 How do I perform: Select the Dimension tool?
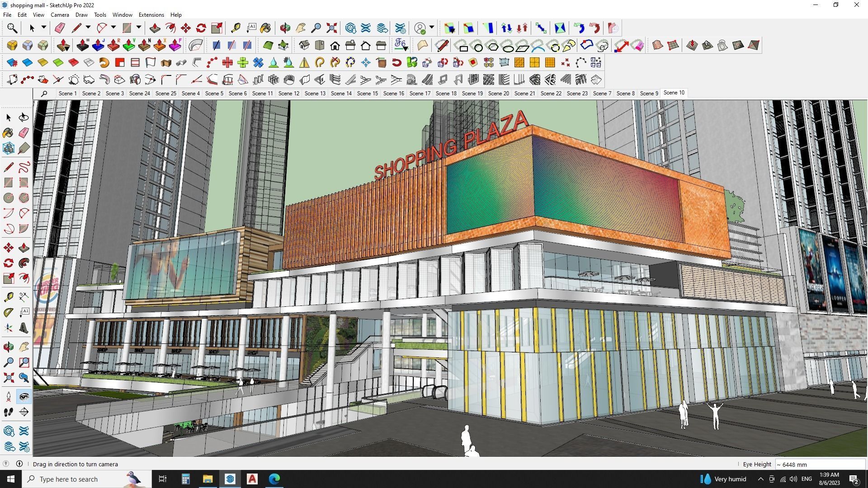click(x=24, y=297)
